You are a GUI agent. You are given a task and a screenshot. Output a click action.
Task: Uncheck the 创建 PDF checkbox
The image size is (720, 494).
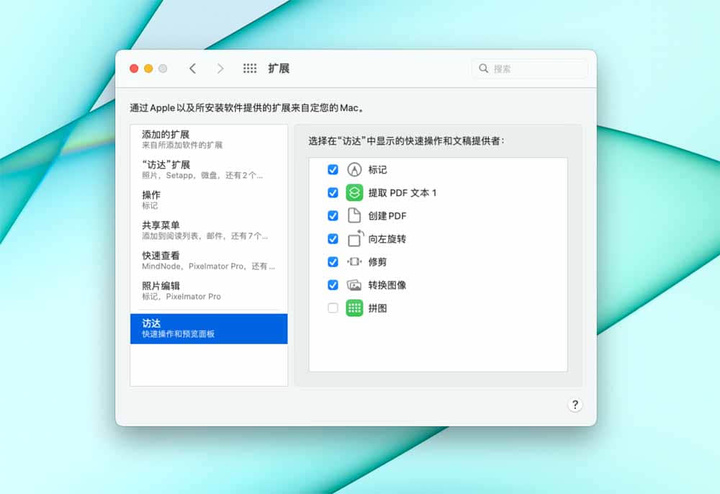pos(333,215)
